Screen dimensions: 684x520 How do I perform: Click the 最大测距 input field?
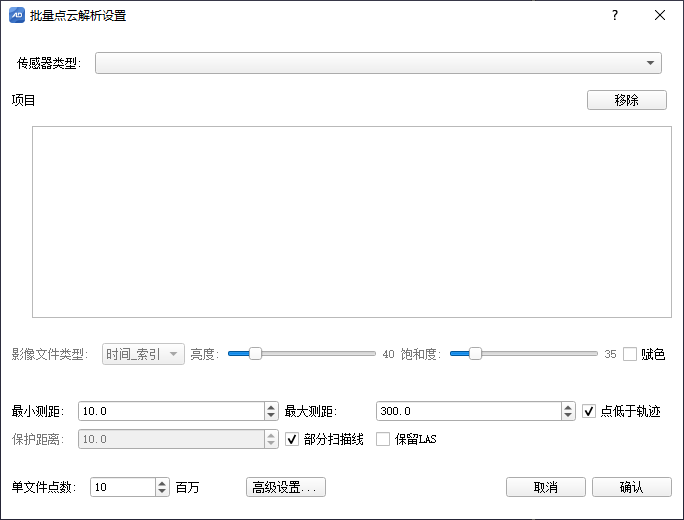(469, 411)
